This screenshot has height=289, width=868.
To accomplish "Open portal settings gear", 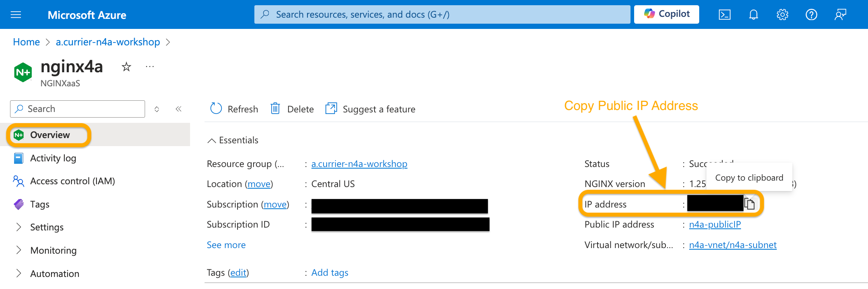I will [782, 15].
